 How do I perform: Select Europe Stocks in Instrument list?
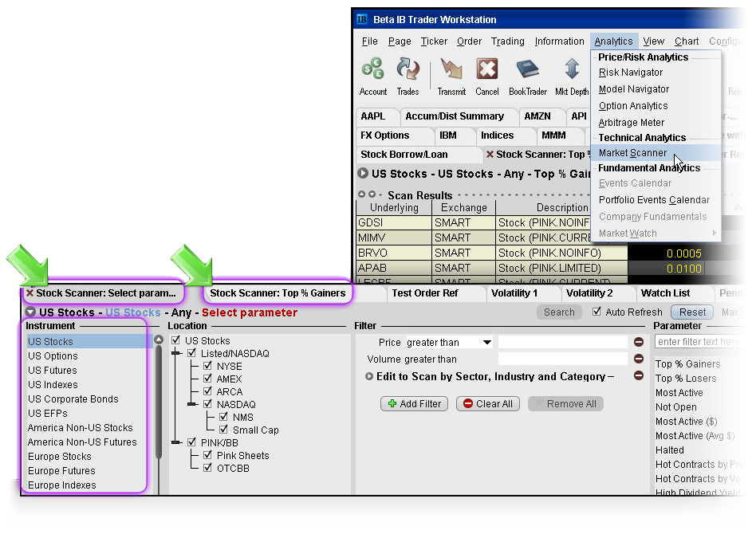click(x=59, y=456)
